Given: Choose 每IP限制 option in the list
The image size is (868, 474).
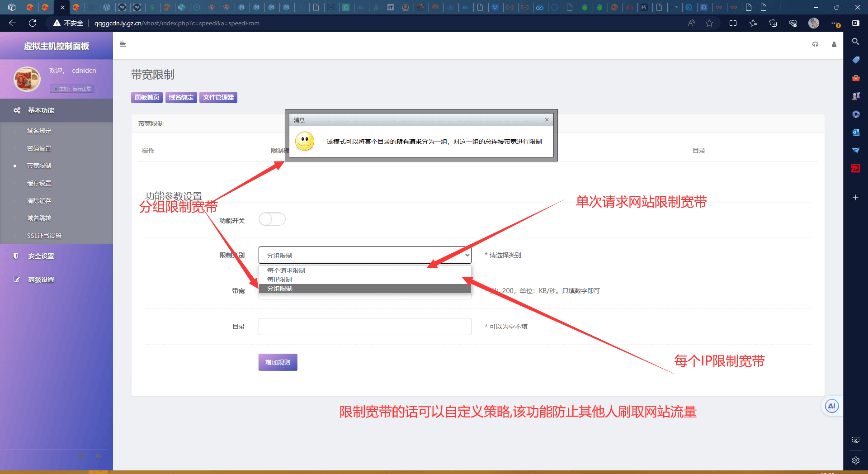Looking at the screenshot, I should [x=279, y=280].
